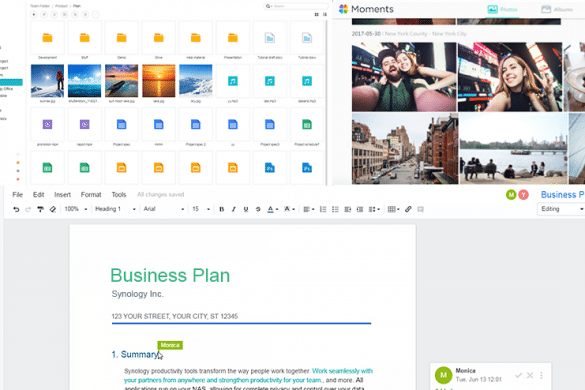This screenshot has width=585, height=390.
Task: Open the font size 15 dropdown
Action: [201, 209]
